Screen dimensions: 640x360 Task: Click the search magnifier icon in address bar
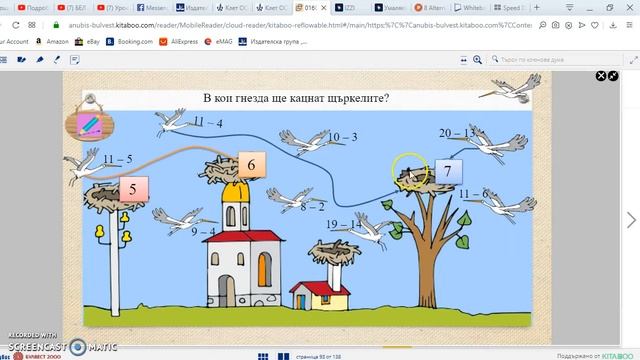[542, 25]
